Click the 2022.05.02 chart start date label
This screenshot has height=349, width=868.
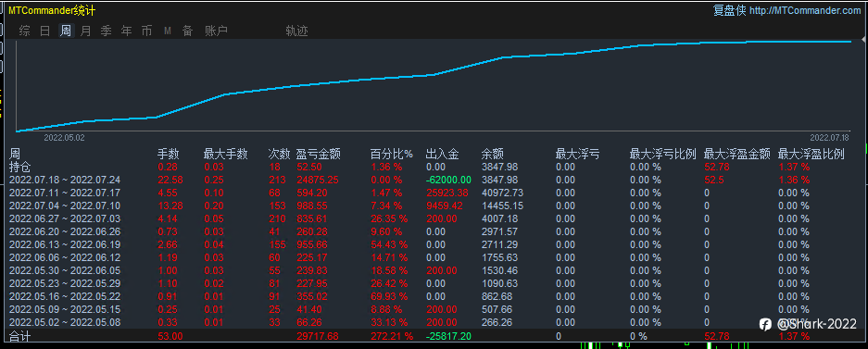click(64, 137)
